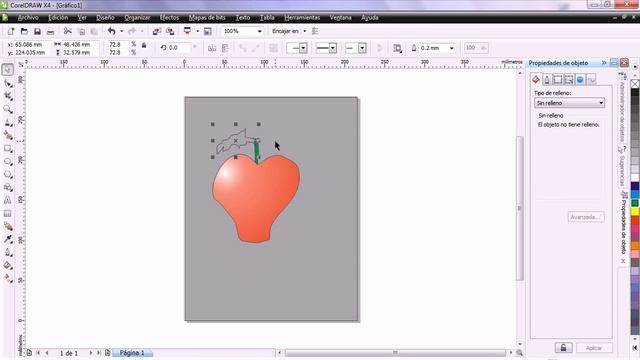
Task: Click the Print icon
Action: click(x=50, y=31)
